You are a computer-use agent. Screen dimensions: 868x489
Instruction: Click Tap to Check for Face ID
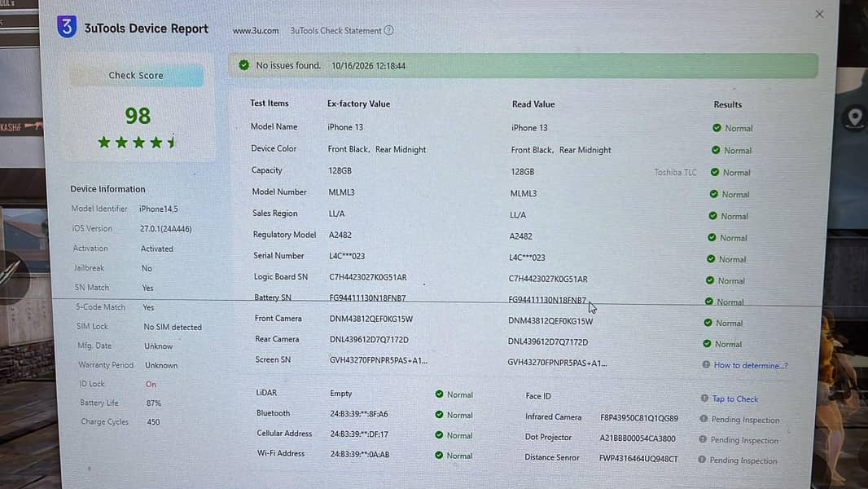point(735,399)
